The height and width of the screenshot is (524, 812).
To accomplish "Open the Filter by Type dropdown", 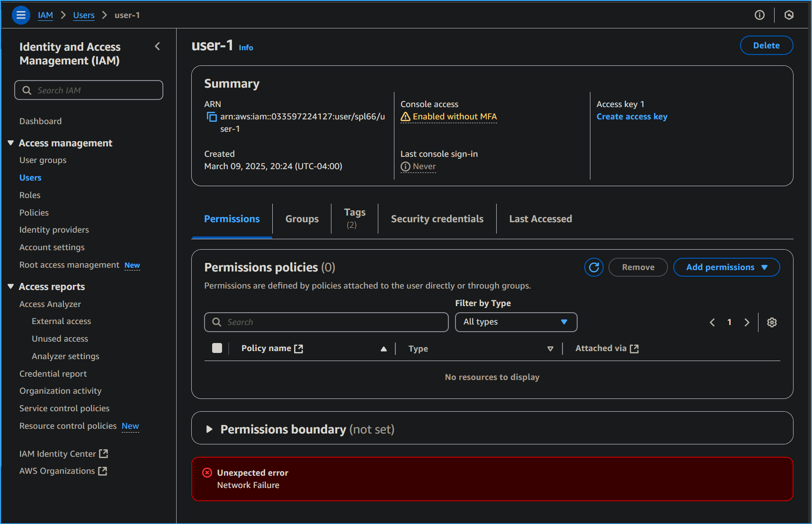I will [x=516, y=322].
